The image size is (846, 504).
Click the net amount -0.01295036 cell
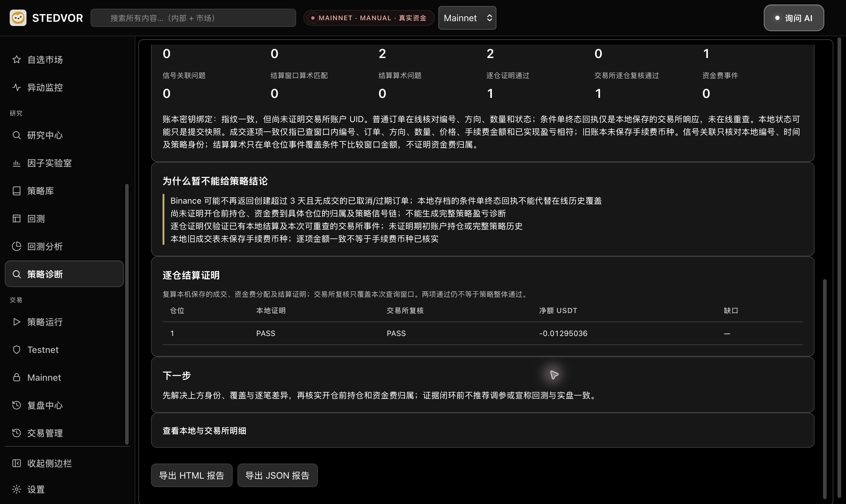coord(563,334)
